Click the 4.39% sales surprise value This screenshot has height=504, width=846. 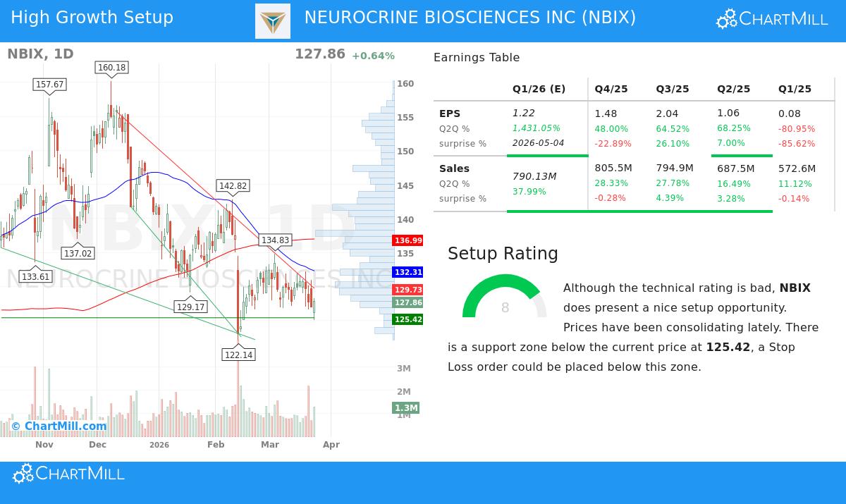click(x=670, y=199)
